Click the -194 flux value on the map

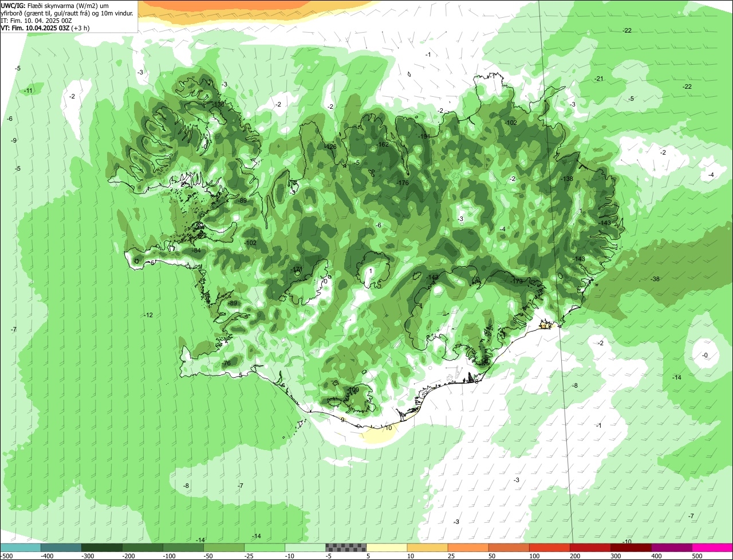pos(424,136)
